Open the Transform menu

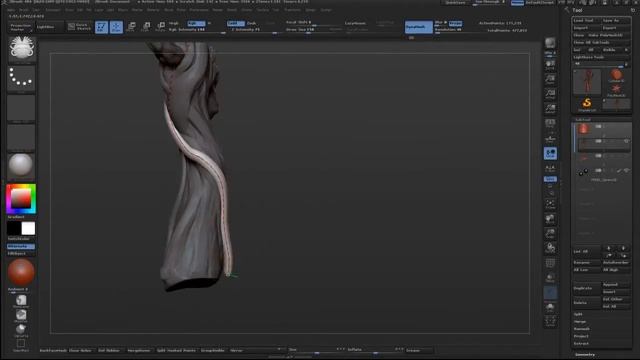[292, 10]
